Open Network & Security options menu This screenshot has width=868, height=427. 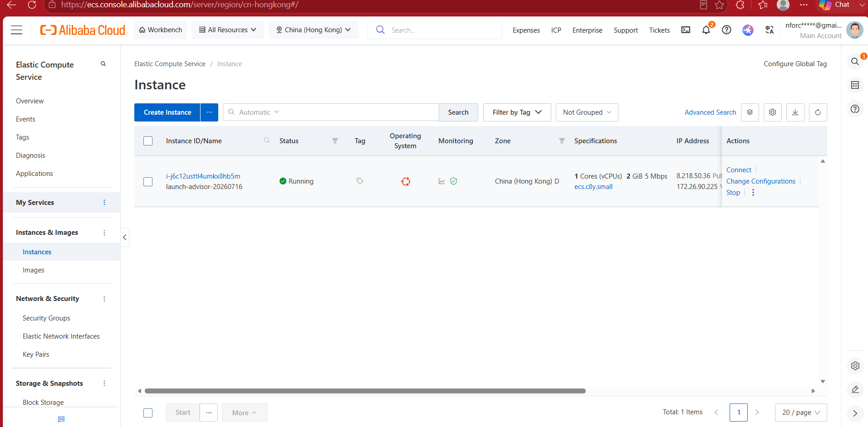click(x=104, y=299)
